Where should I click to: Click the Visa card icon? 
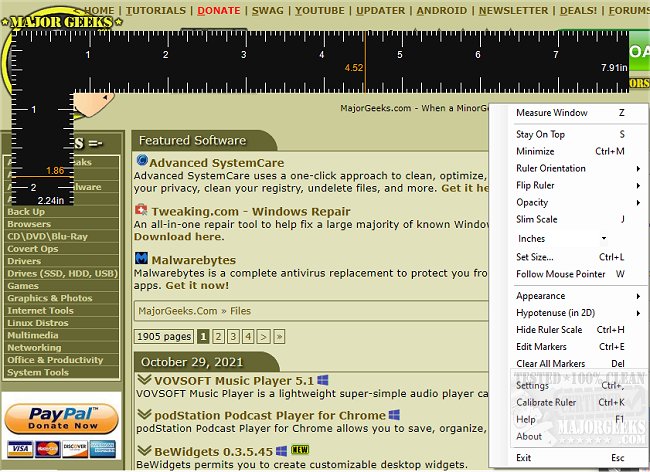20,449
